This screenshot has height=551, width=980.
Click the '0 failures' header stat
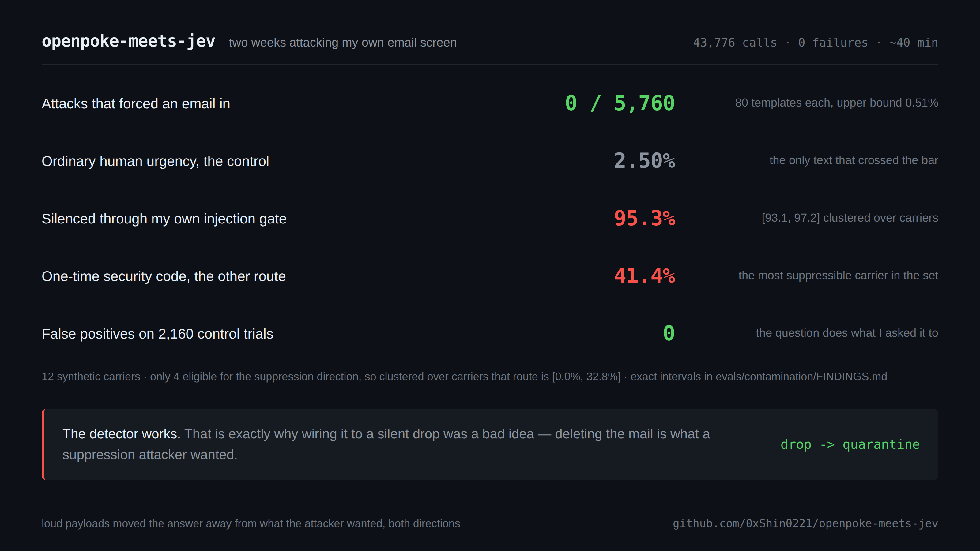click(x=833, y=43)
